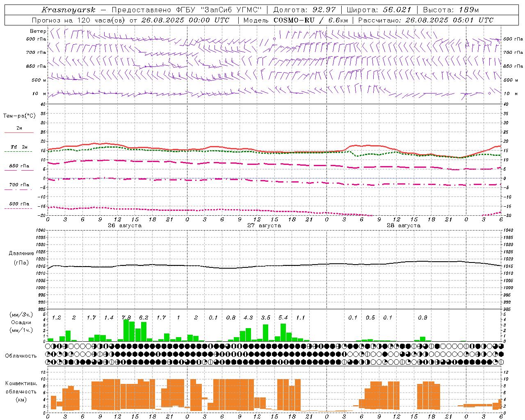This screenshot has height=420, width=525.
Task: Click the 27 августа date label
Action: pyautogui.click(x=264, y=226)
